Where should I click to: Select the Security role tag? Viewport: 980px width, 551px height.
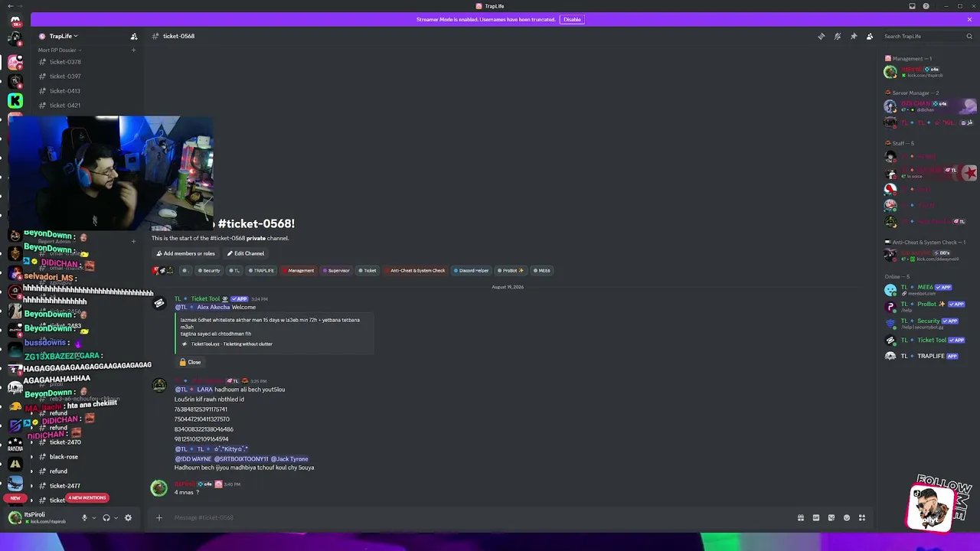(209, 270)
